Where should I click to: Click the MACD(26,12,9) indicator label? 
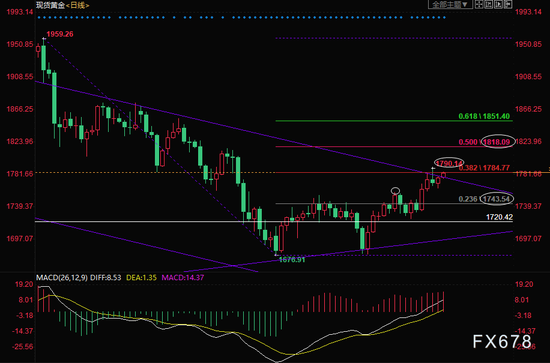pyautogui.click(x=62, y=278)
